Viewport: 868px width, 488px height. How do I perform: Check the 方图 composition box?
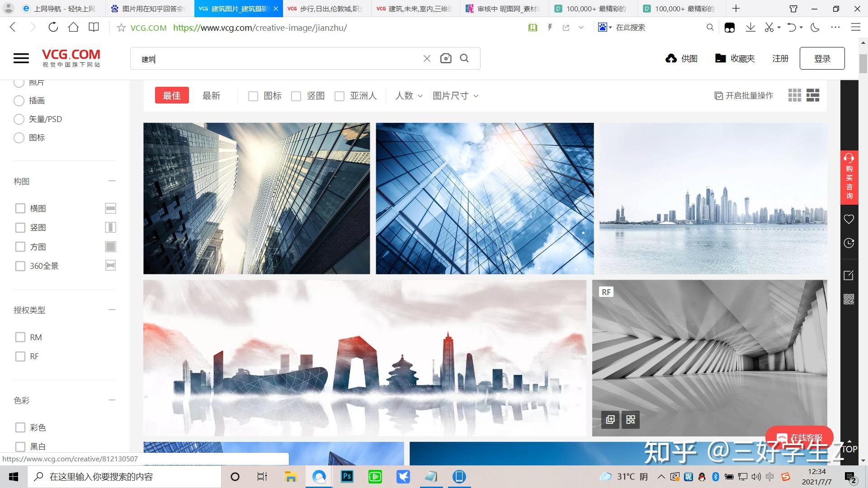pos(20,247)
